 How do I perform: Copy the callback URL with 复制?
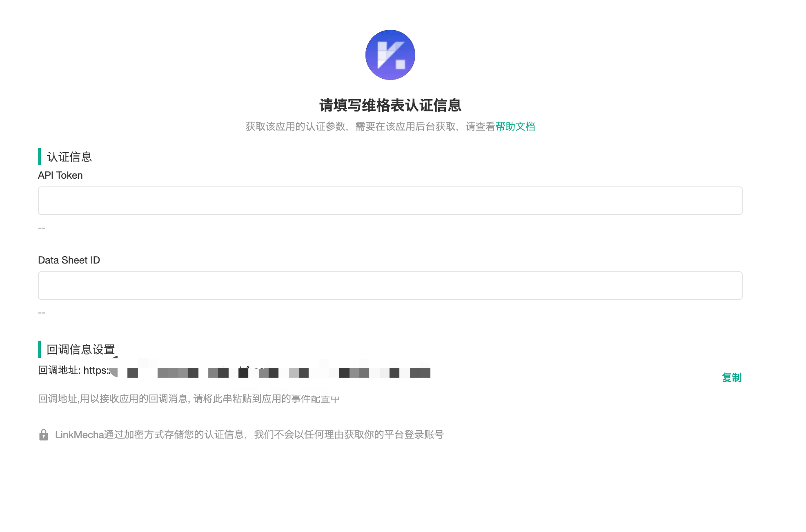click(x=732, y=377)
